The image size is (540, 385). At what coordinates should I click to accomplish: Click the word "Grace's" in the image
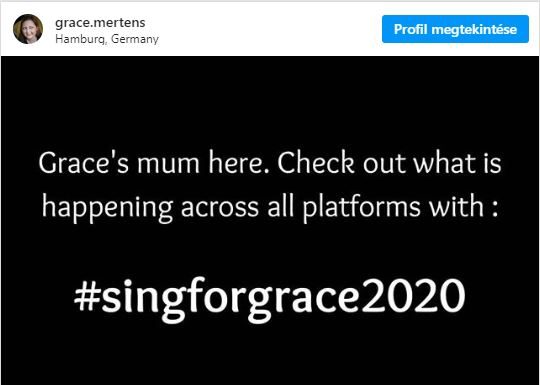84,162
